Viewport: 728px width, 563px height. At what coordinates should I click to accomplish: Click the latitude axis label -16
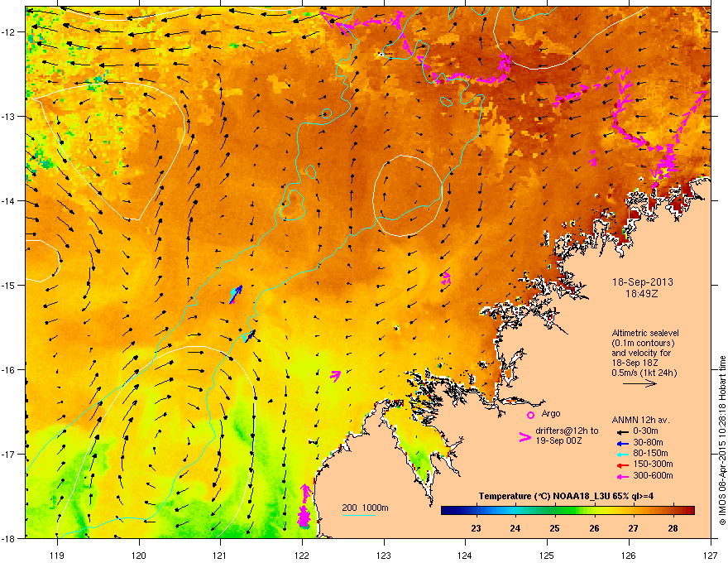pos(8,370)
